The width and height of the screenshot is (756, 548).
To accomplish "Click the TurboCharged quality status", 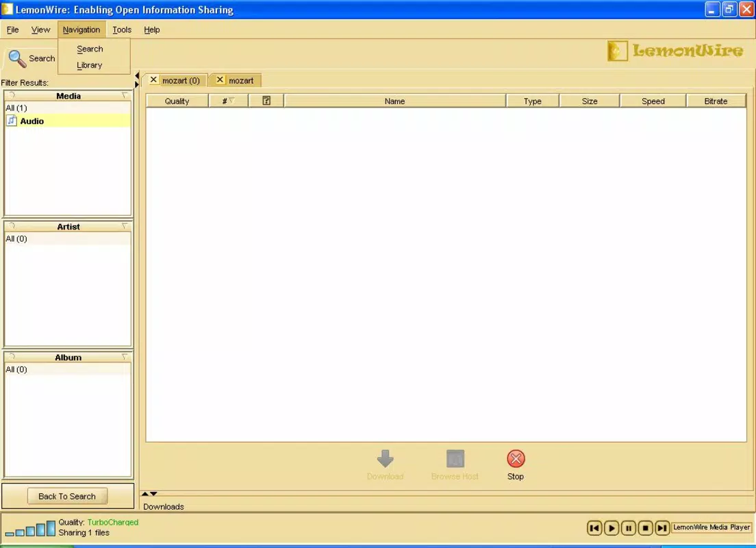I will tap(113, 523).
